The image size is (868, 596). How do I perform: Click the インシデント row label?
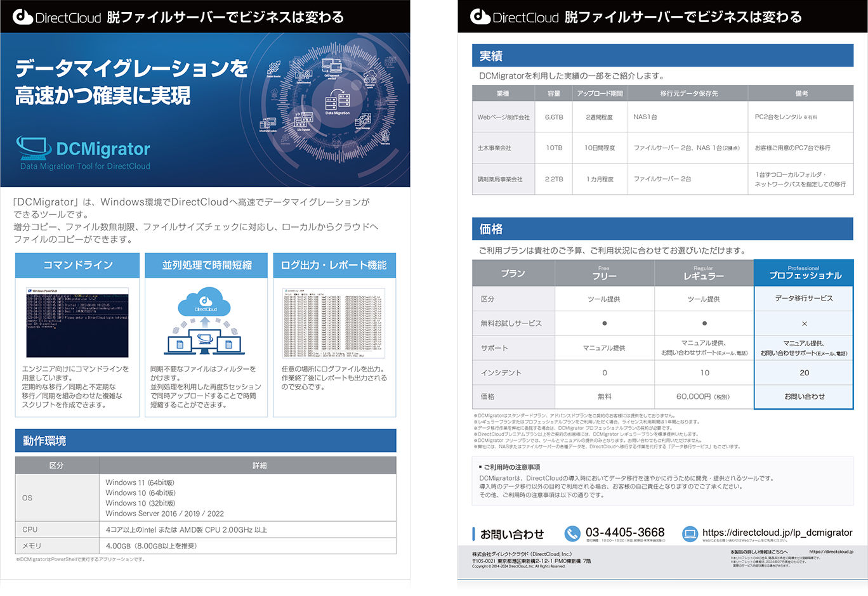pos(501,373)
